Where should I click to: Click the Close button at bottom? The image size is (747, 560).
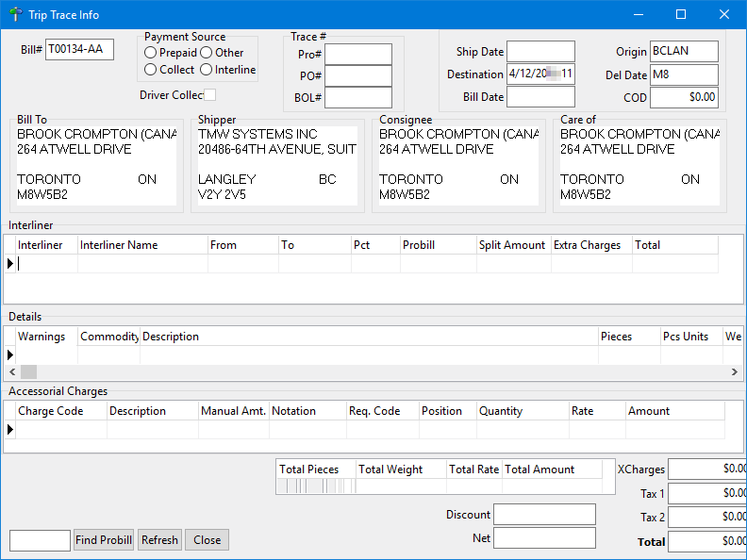click(207, 540)
